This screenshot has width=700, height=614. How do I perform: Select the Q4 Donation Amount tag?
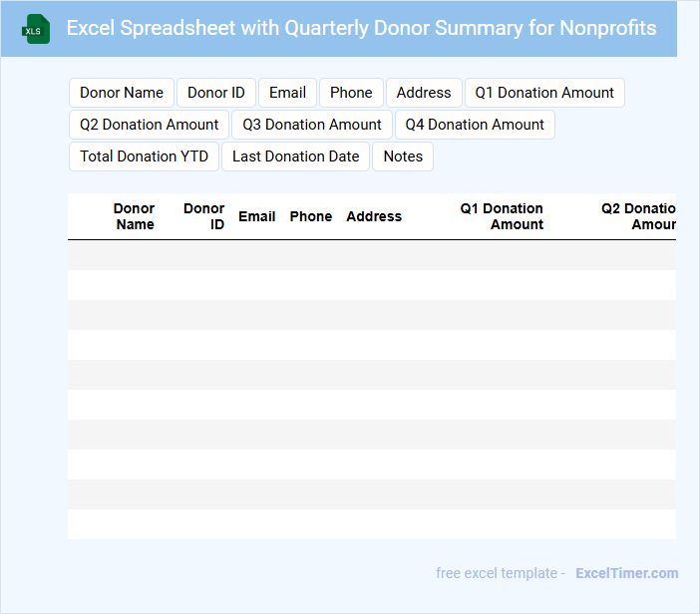click(475, 125)
